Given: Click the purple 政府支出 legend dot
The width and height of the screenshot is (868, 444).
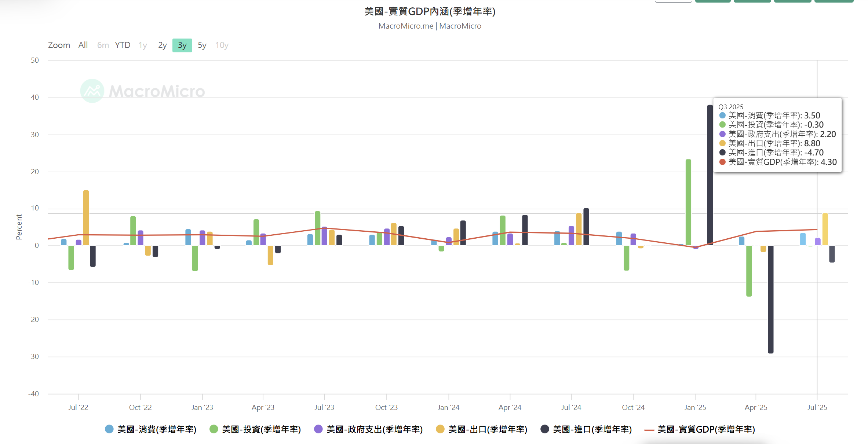Looking at the screenshot, I should [x=318, y=429].
